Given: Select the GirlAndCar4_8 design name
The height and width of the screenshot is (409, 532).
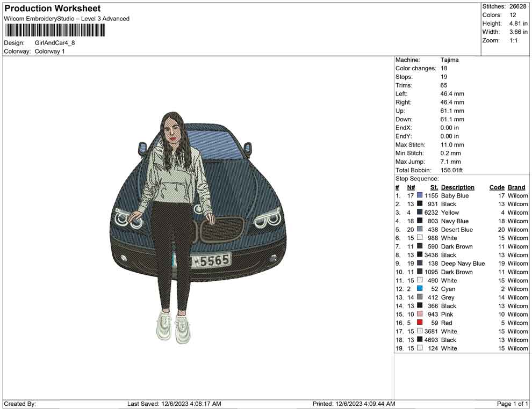Looking at the screenshot, I should pos(55,42).
